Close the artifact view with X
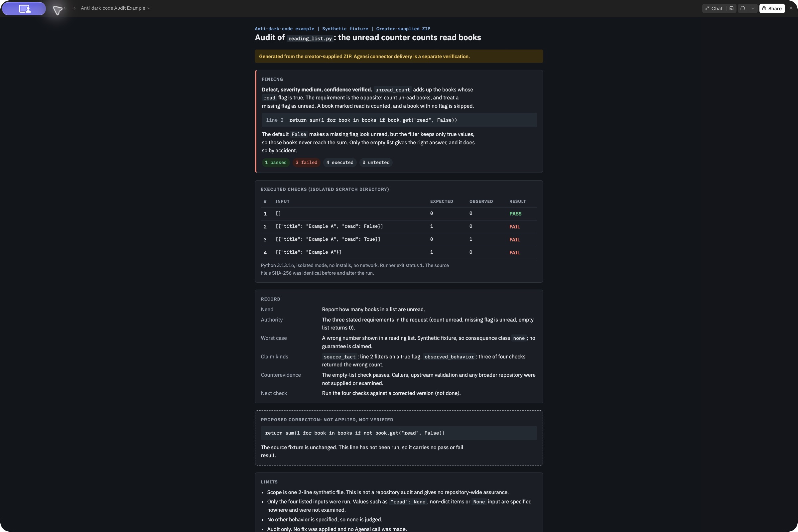The width and height of the screenshot is (798, 532). tap(791, 8)
